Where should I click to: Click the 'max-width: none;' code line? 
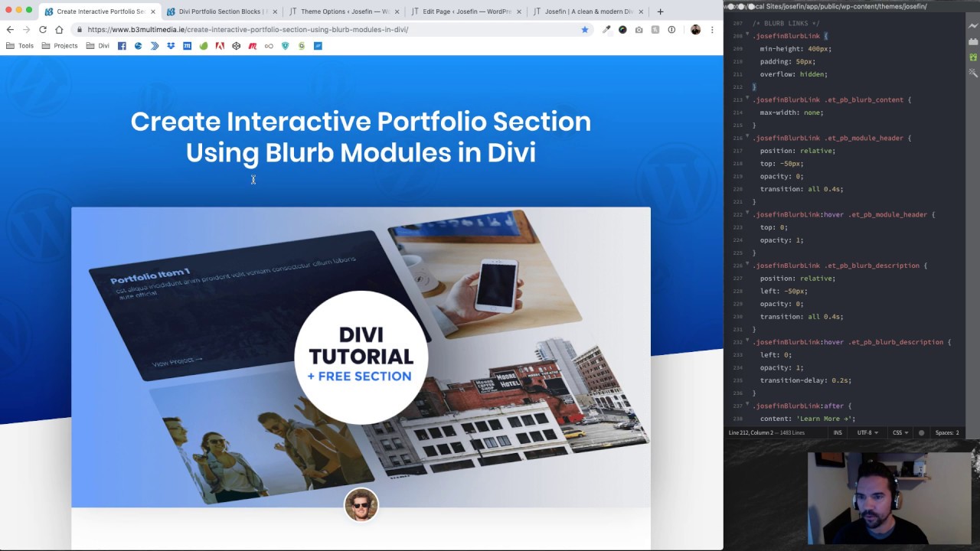coord(792,112)
